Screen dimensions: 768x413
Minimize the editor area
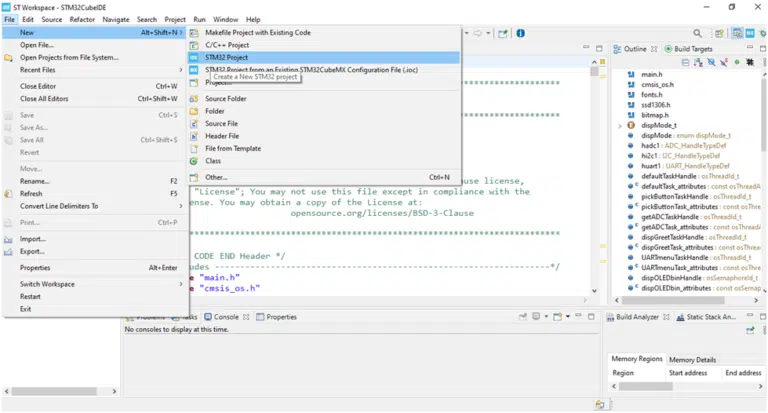pyautogui.click(x=586, y=48)
